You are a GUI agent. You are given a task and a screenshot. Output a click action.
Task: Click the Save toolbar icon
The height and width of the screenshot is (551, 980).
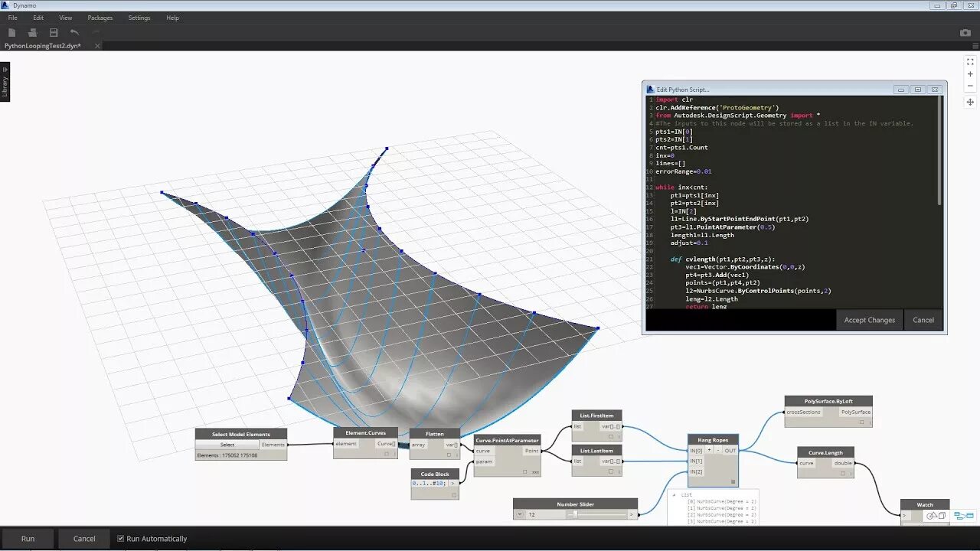tap(54, 32)
